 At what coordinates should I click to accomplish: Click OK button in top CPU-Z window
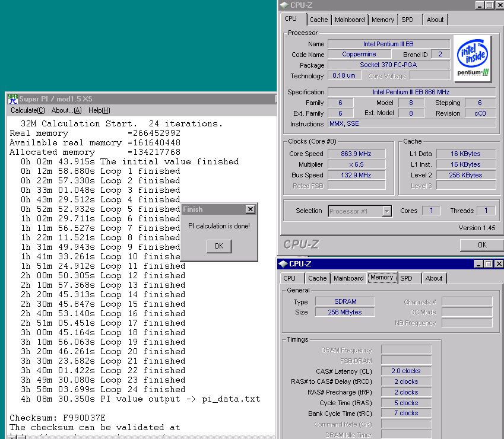[x=482, y=245]
